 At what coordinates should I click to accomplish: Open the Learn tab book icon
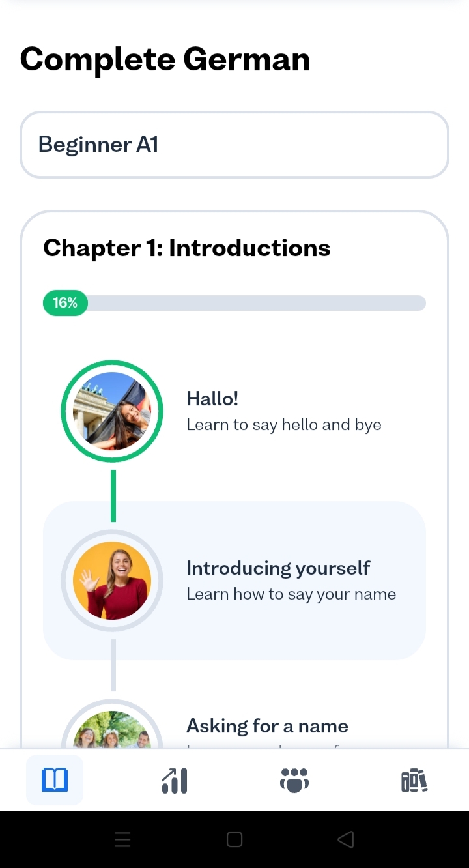coord(55,780)
